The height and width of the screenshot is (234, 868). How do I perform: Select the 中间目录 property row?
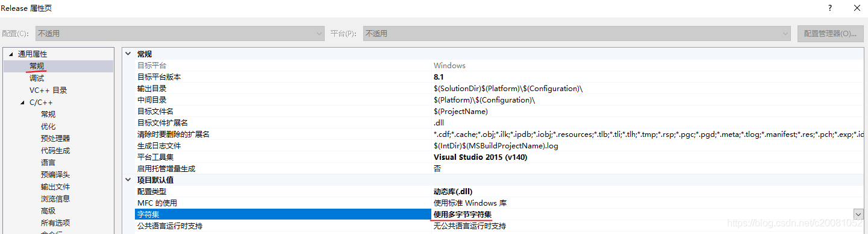[x=499, y=100]
